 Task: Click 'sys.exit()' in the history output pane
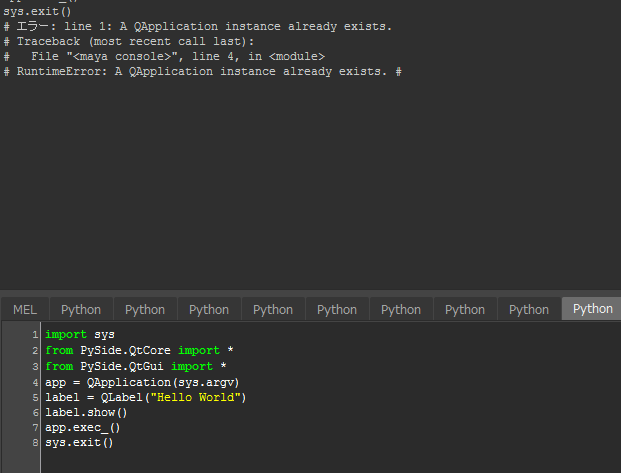click(x=37, y=11)
